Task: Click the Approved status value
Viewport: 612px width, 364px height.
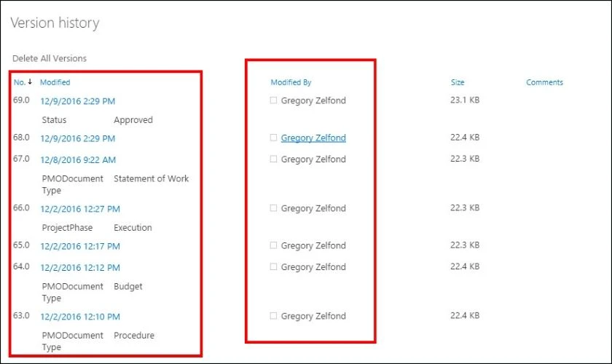Action: coord(133,120)
